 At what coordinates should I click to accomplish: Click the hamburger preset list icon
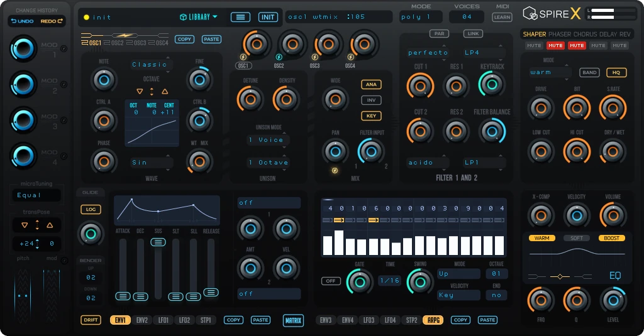[x=240, y=17]
